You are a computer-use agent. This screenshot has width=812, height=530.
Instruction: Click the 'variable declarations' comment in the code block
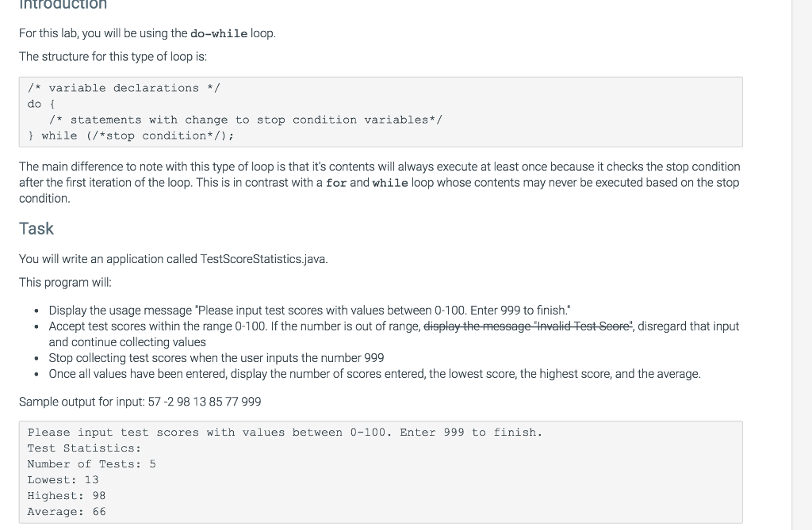tap(124, 88)
